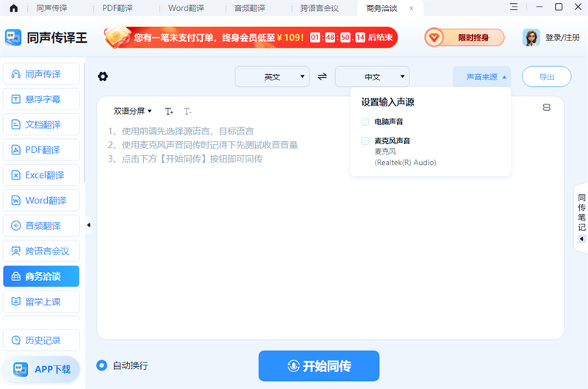
Task: Click the layout toggle icon in text panel
Action: (x=546, y=107)
